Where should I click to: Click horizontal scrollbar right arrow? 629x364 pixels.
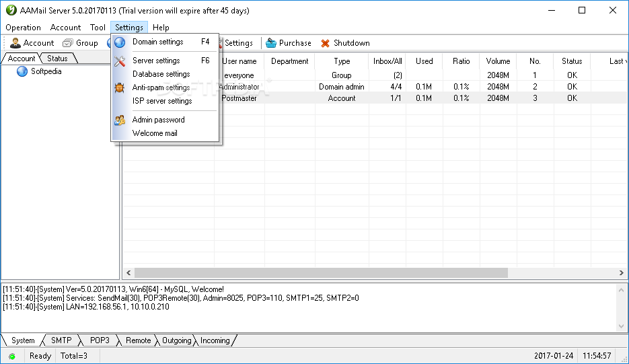[622, 273]
